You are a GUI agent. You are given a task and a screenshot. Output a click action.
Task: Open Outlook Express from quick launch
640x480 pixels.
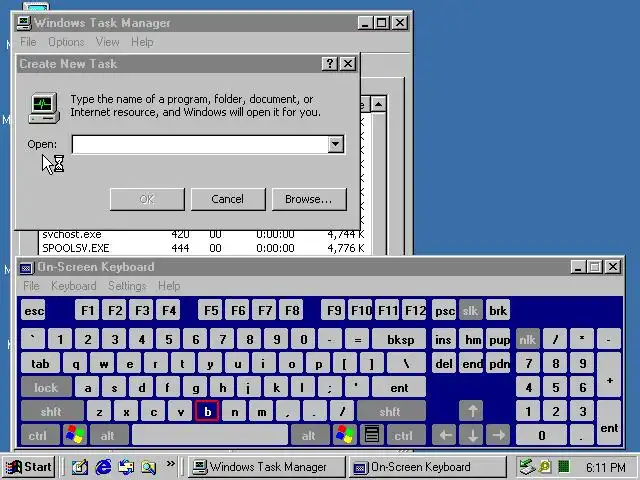click(127, 467)
